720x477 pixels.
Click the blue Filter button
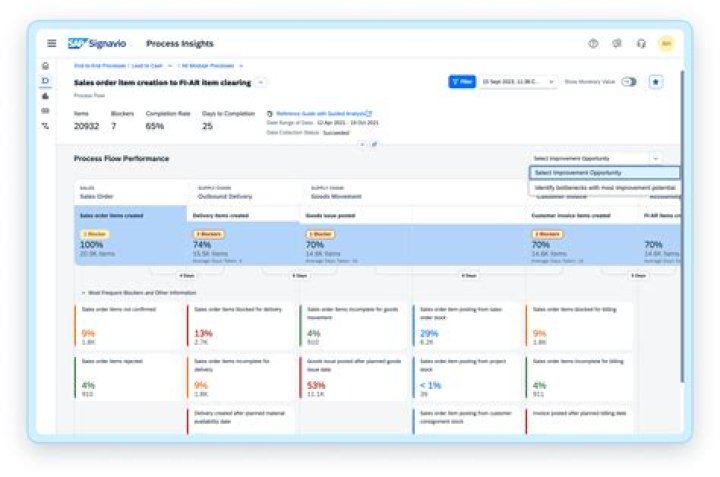pyautogui.click(x=462, y=82)
